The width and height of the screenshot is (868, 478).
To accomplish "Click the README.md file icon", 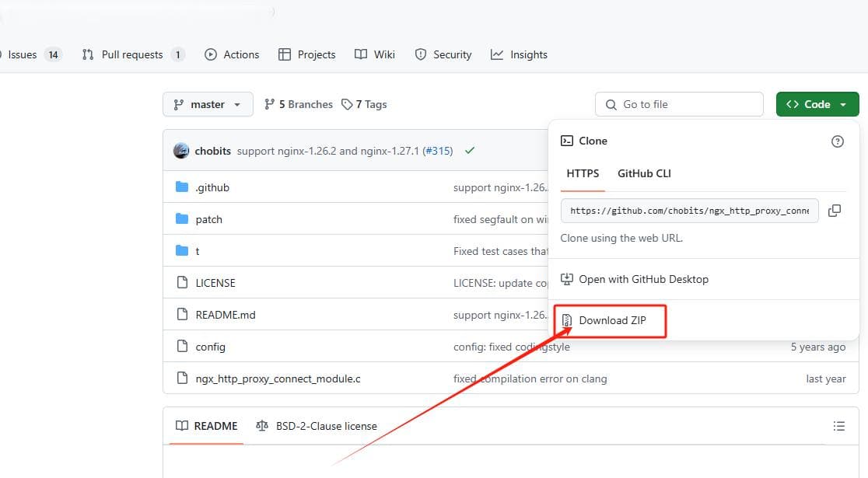I will click(182, 314).
